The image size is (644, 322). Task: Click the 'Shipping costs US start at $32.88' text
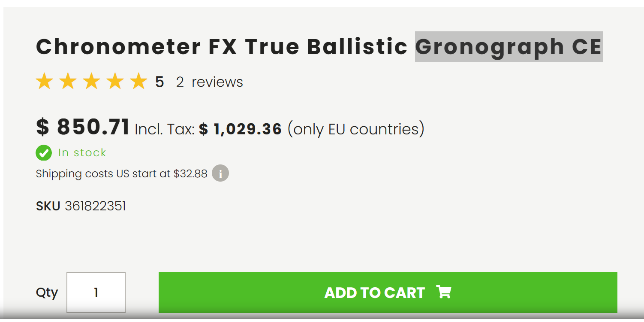point(122,173)
